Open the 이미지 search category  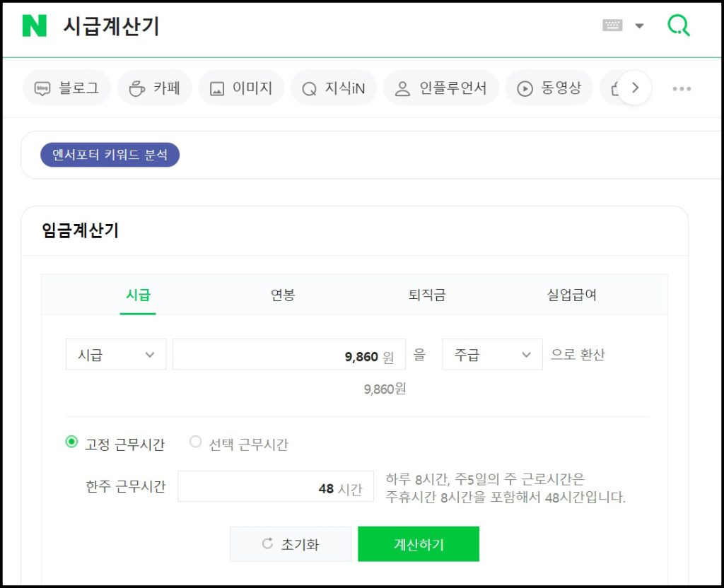241,88
